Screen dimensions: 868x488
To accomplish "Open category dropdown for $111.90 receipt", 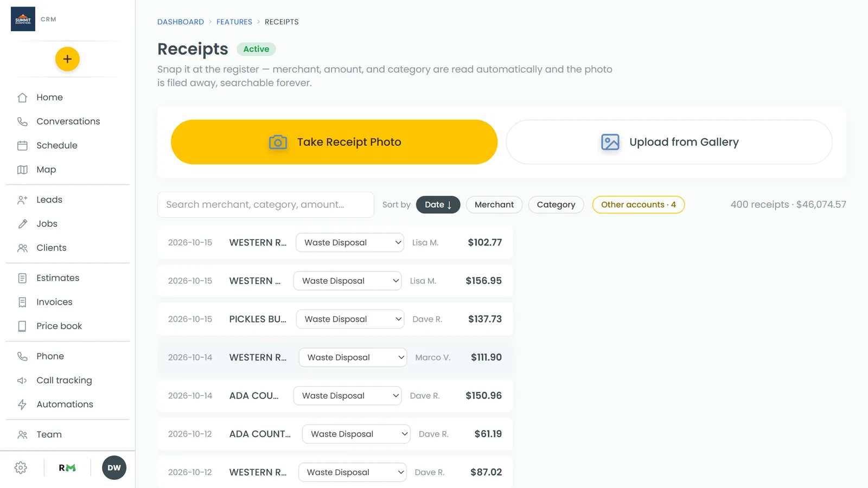I will 353,357.
